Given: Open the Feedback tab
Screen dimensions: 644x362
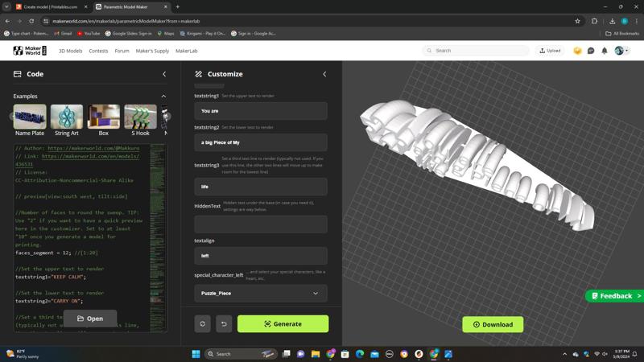Looking at the screenshot, I should pos(615,296).
